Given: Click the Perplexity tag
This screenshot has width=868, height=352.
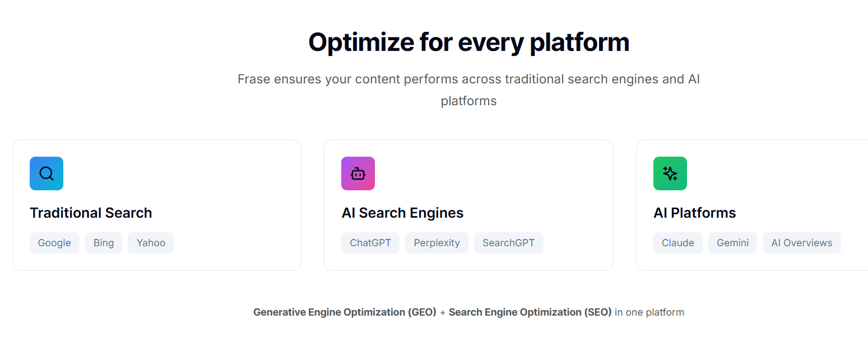Looking at the screenshot, I should pos(437,243).
